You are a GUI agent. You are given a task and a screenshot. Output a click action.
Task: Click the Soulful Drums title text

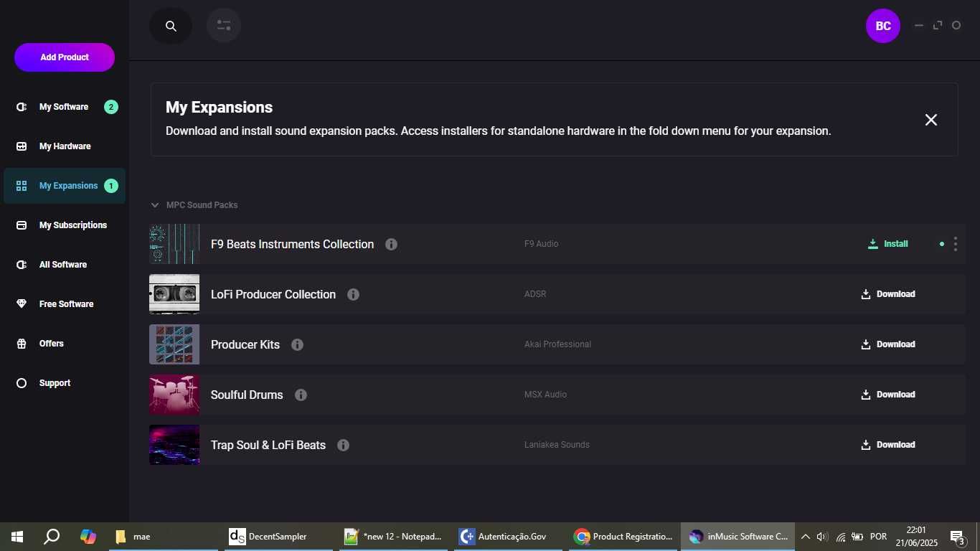[x=247, y=395]
